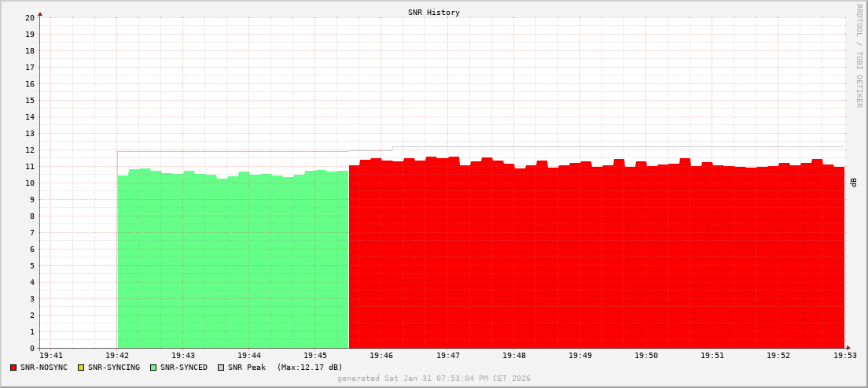868x388 pixels.
Task: Click the green SNR-SYNCED legend swatch
Action: pyautogui.click(x=153, y=368)
